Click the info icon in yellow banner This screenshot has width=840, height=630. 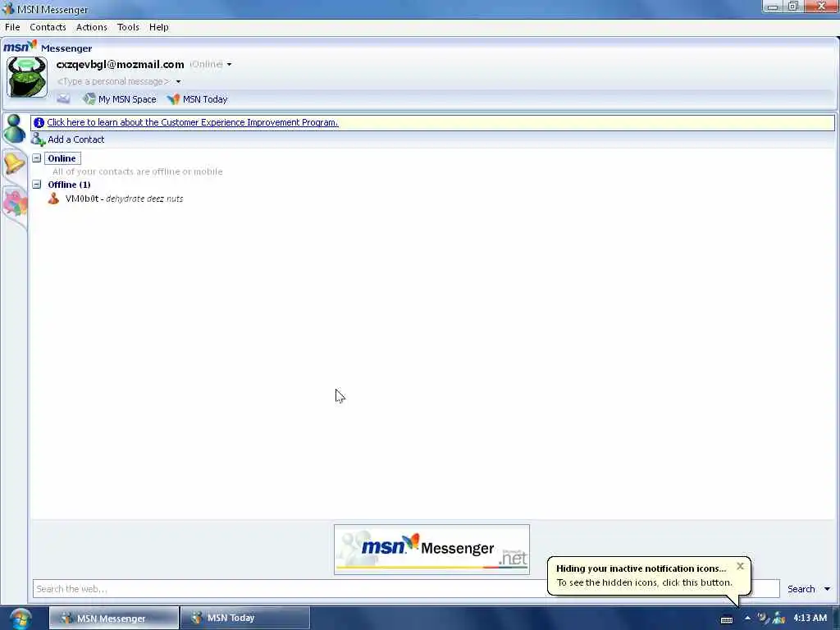(x=39, y=123)
